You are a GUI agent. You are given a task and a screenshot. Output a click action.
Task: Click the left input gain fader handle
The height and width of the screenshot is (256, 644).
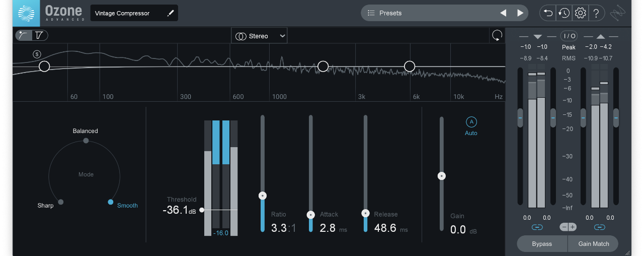point(520,118)
